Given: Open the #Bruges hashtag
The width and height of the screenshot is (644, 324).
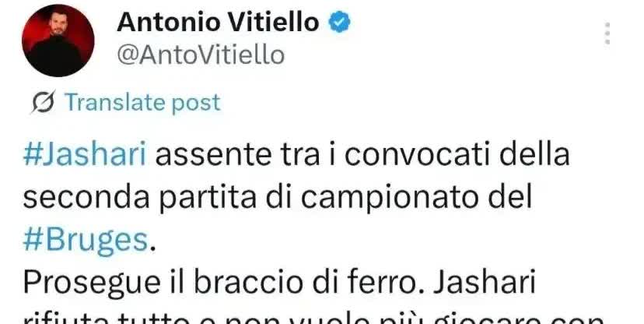Looking at the screenshot, I should [x=86, y=240].
